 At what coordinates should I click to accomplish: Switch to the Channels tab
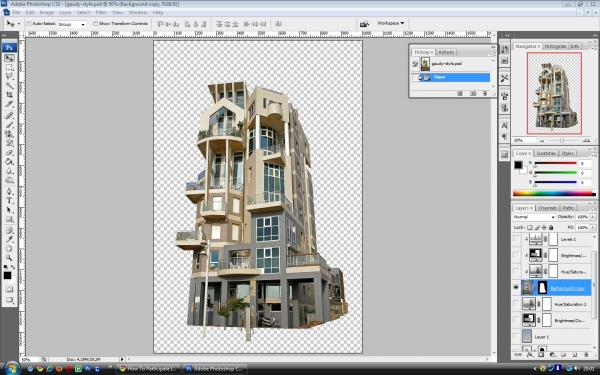[x=547, y=208]
